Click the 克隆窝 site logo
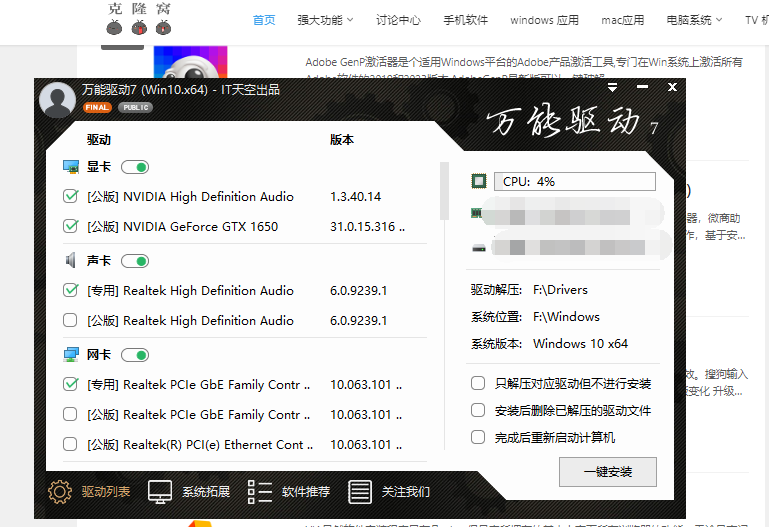Image resolution: width=769 pixels, height=527 pixels. [139, 19]
